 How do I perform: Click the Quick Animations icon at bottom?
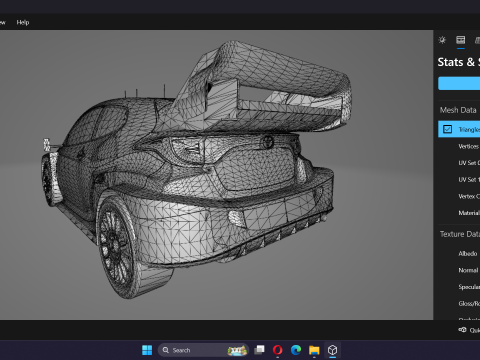pos(462,330)
